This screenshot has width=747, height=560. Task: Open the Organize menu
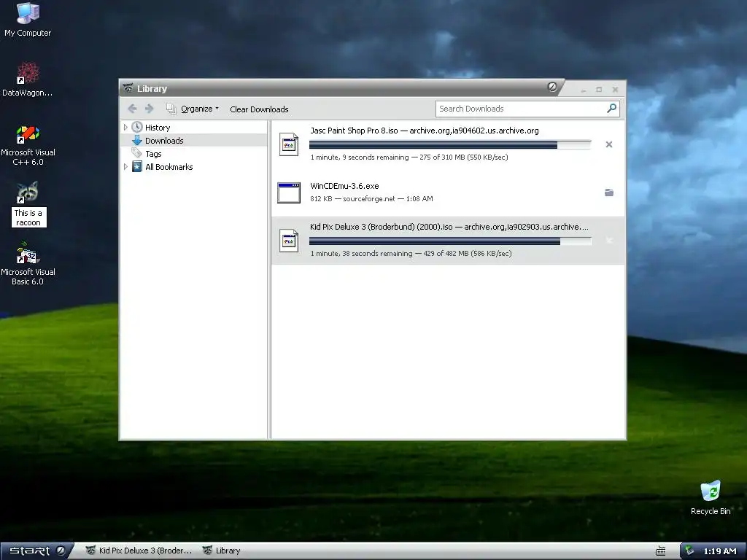click(193, 109)
